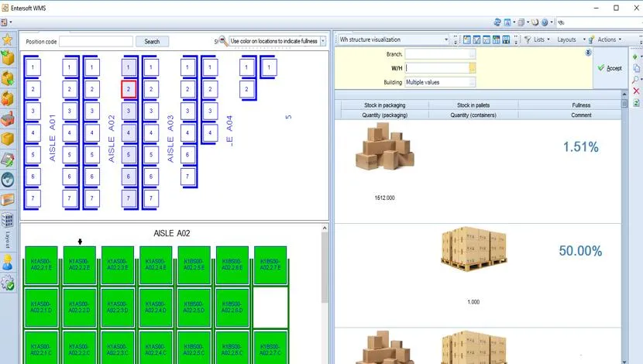Click the green diamond icon on right strip
The image size is (643, 364).
point(635,57)
